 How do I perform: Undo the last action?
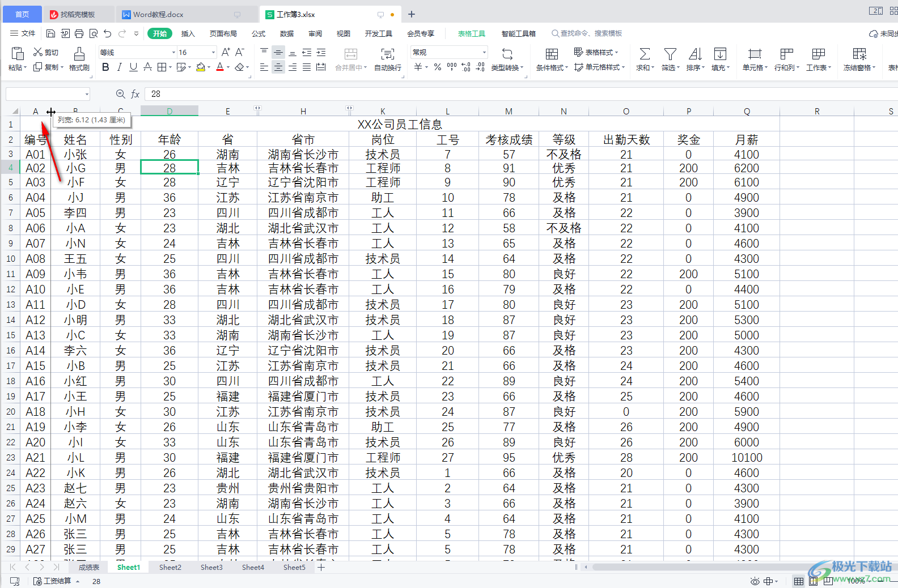point(108,33)
